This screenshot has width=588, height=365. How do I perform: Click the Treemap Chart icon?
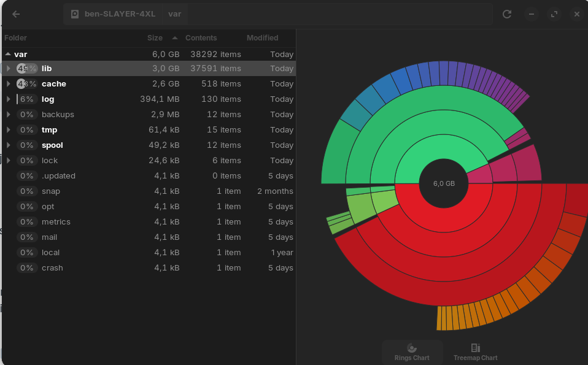pos(475,348)
